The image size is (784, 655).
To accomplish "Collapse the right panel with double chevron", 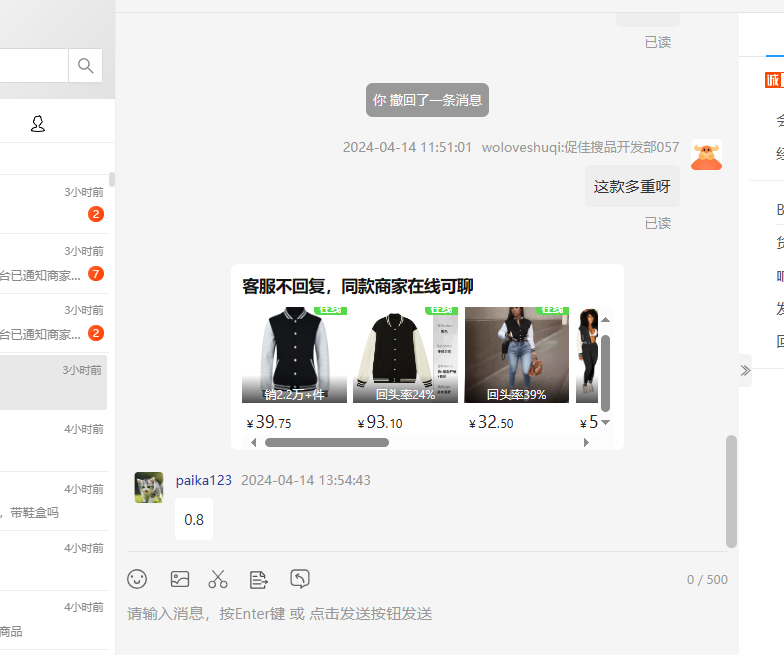I will click(746, 370).
